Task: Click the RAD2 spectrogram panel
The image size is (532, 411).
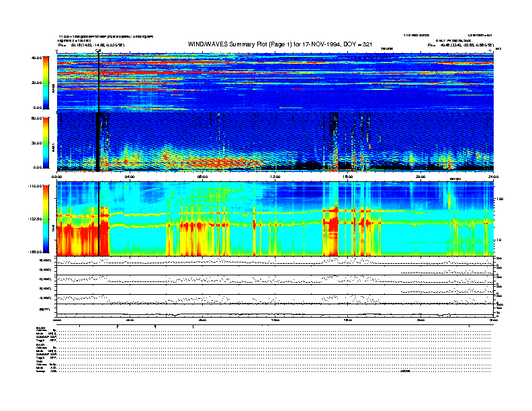Action: point(275,83)
